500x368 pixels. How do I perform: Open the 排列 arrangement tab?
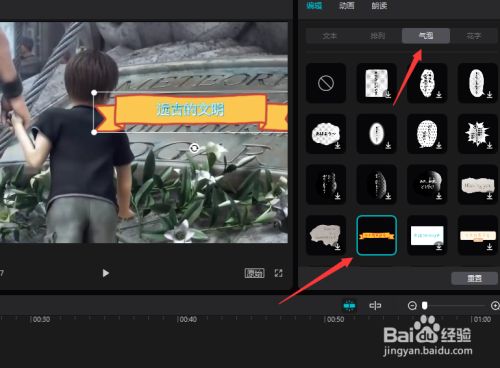(378, 36)
